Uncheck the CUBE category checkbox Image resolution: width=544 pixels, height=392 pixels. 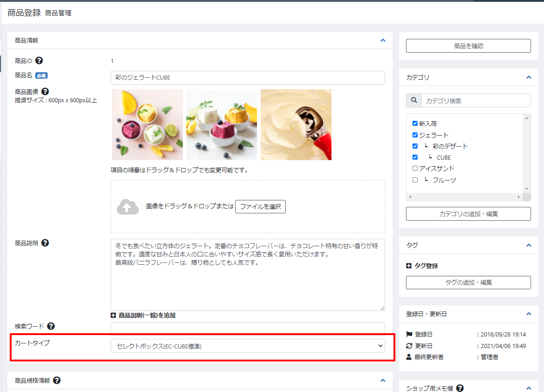415,157
